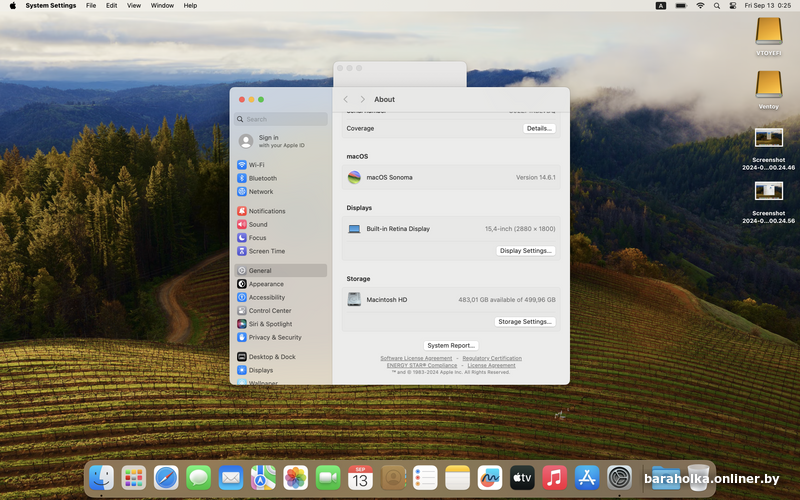Open Launchpad from the Dock

coord(134,478)
